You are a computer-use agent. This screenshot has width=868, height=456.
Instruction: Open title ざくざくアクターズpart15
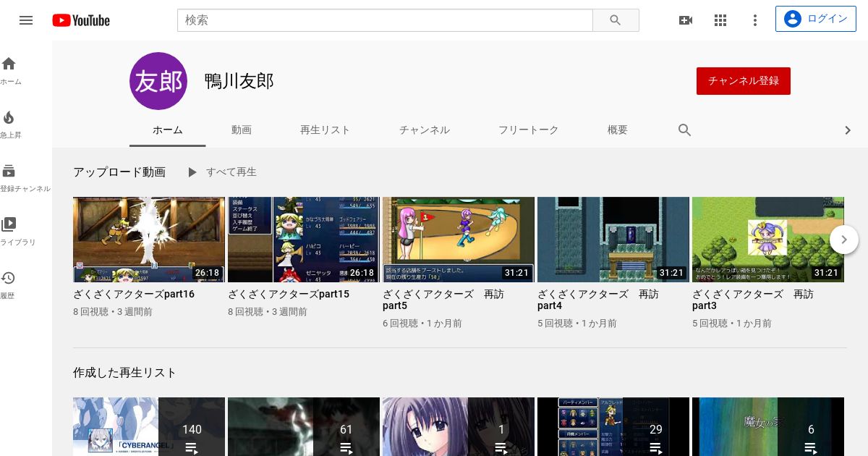point(289,295)
